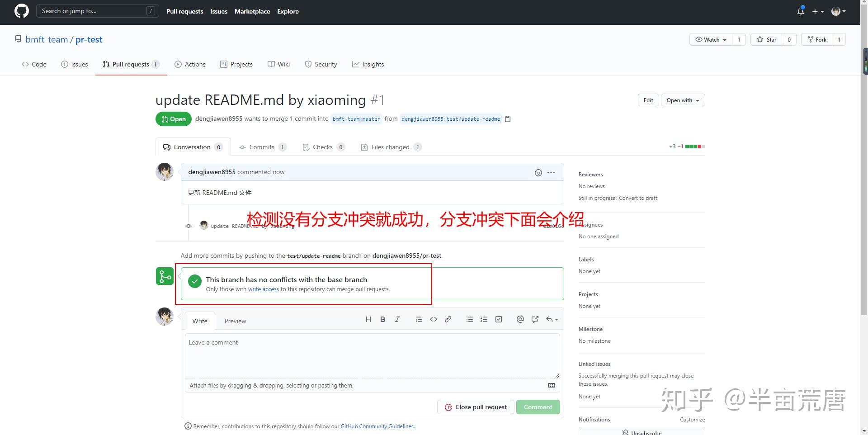This screenshot has width=868, height=435.
Task: Open the comment's three-dot options menu
Action: tap(551, 172)
